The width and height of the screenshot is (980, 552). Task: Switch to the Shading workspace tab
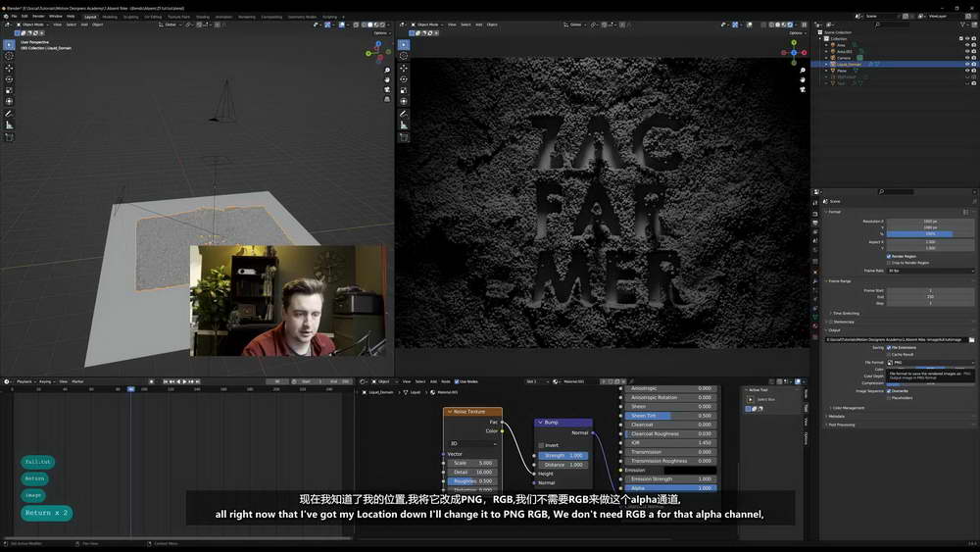pos(203,17)
